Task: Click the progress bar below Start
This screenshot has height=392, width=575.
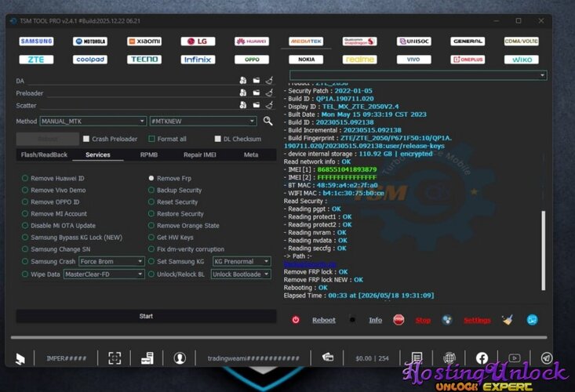Action: [x=279, y=337]
